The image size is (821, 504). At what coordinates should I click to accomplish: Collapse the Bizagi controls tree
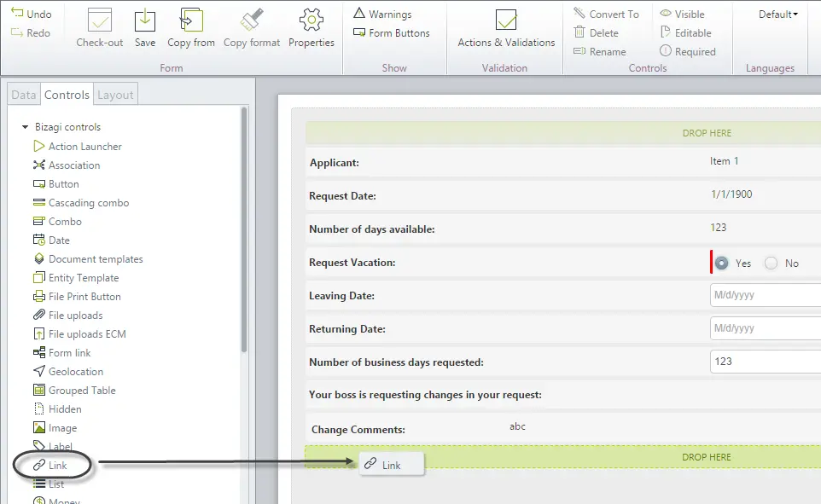[25, 127]
